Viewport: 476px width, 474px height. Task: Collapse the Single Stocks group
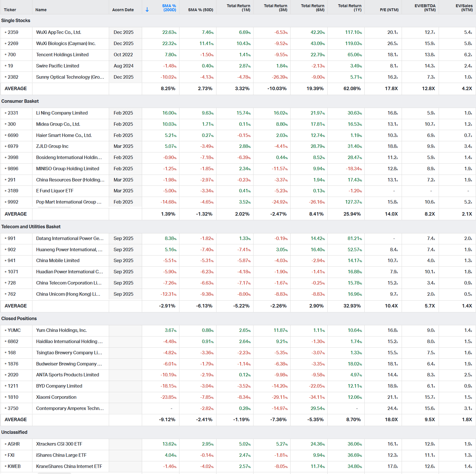16,21
